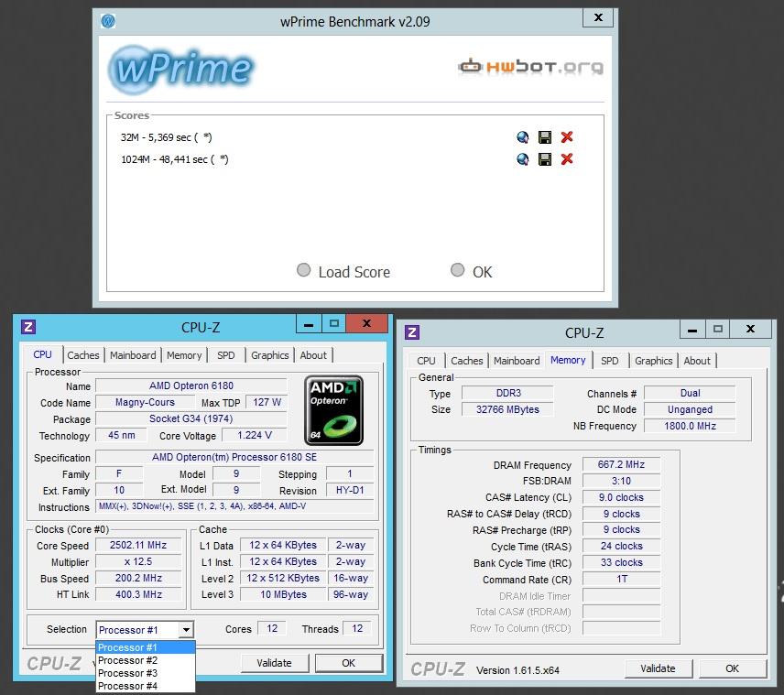
Task: Open the SPD tab in left CPU-Z
Action: pyautogui.click(x=226, y=355)
